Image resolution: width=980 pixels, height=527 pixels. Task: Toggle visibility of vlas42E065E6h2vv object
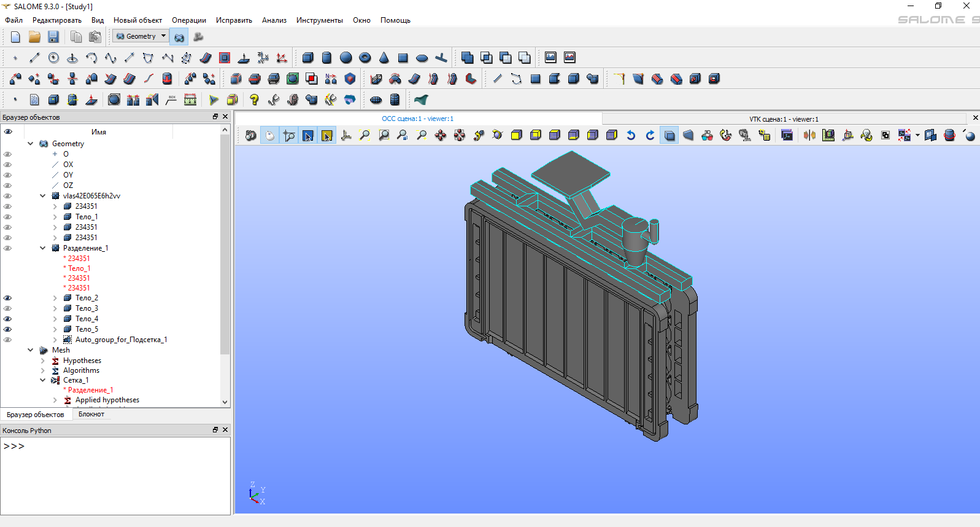coord(8,196)
